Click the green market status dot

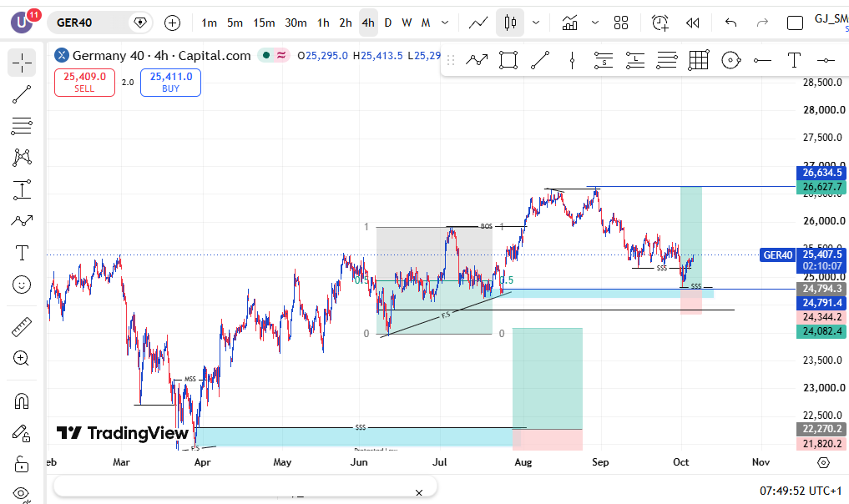tap(265, 55)
